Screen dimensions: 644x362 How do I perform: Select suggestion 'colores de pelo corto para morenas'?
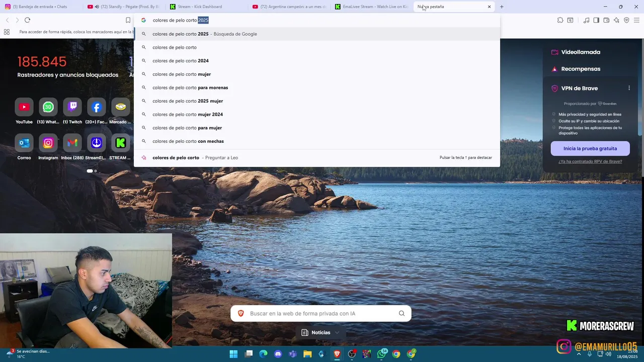pyautogui.click(x=317, y=87)
